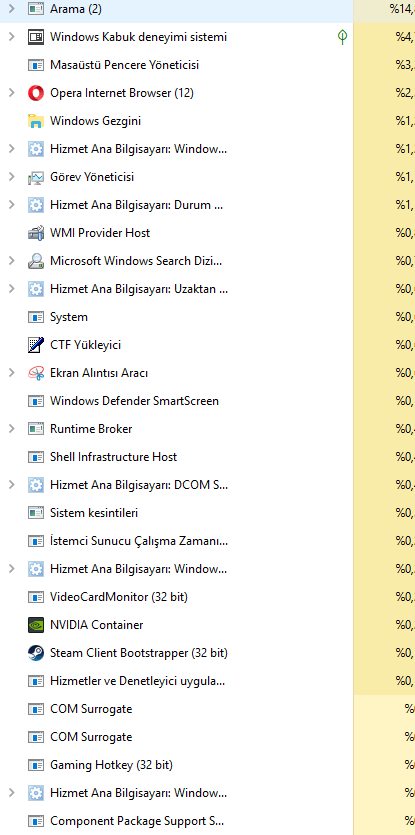Image resolution: width=415 pixels, height=835 pixels.
Task: Click the Microsoft Windows Search indexer icon
Action: point(36,261)
